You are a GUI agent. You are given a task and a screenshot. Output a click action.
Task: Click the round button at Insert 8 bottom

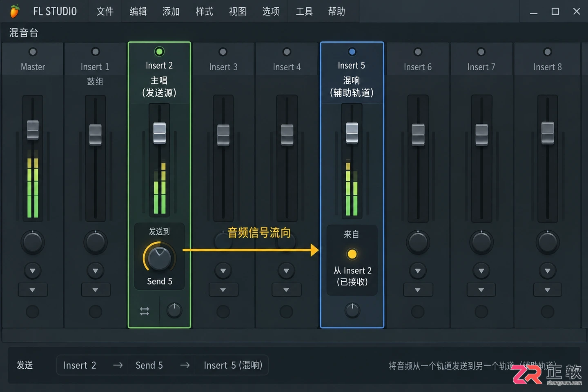(548, 312)
